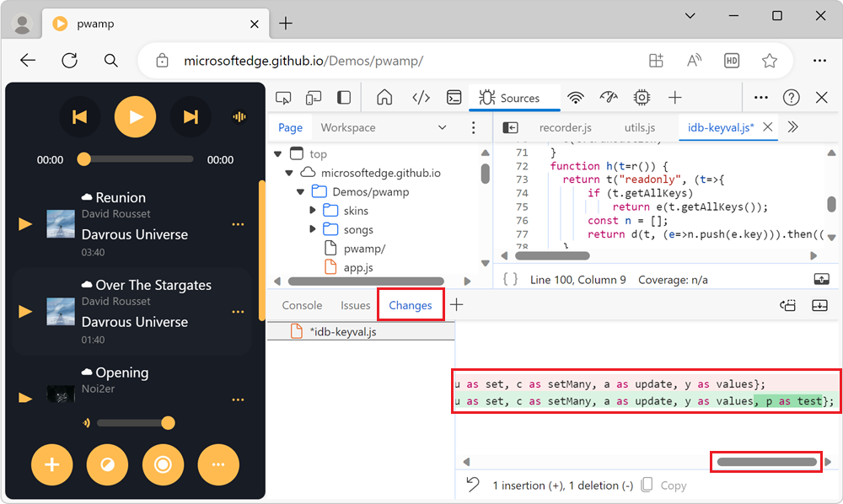Toggle the volume speaker icon in the player
843x504 pixels.
(89, 423)
